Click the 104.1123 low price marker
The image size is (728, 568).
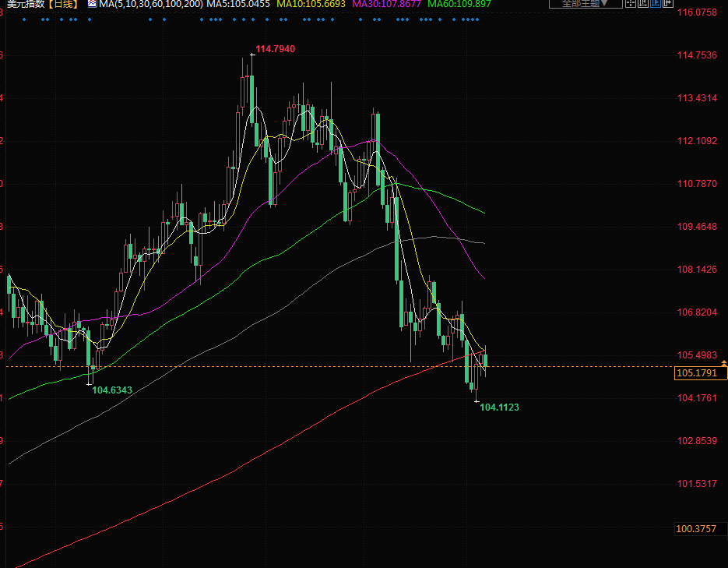499,407
